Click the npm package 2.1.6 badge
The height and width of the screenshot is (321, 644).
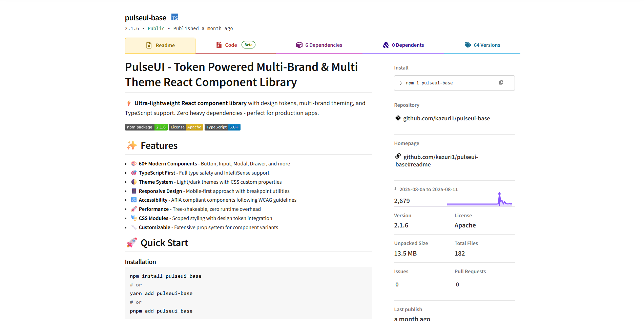[146, 127]
